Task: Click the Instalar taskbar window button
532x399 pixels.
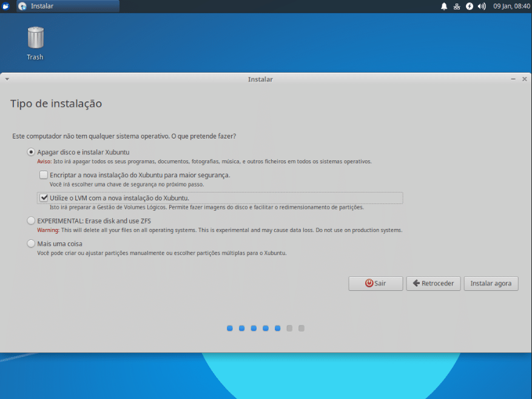Action: tap(68, 6)
